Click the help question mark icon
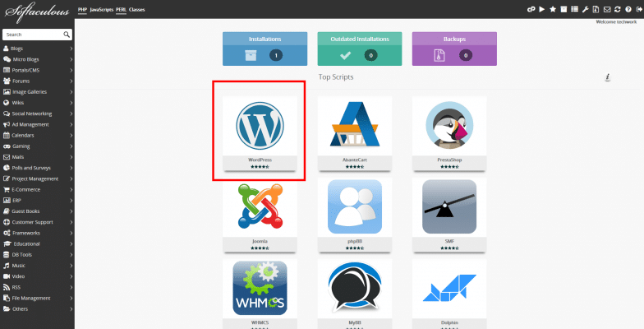The width and height of the screenshot is (644, 329). click(x=628, y=9)
